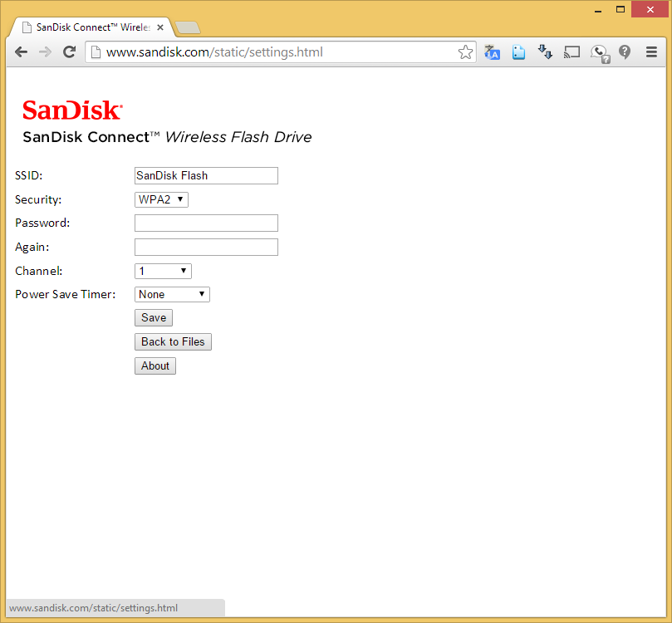Screen dimensions: 672x623
Task: Click the Cast screen extension icon
Action: 571,52
